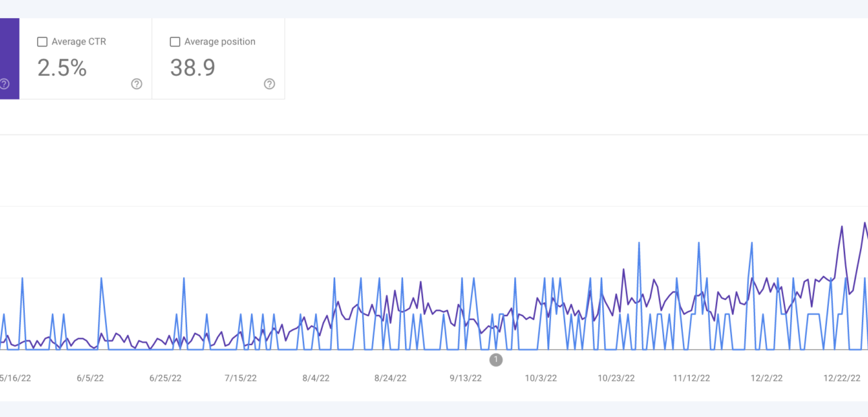The width and height of the screenshot is (868, 417).
Task: Click the 8/4/22 date axis label
Action: point(316,378)
